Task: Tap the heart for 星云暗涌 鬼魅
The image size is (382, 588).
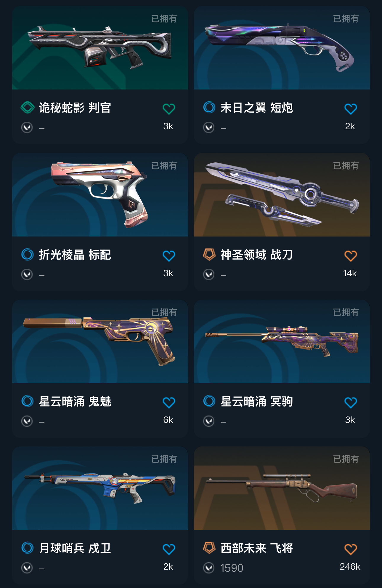Action: point(169,402)
